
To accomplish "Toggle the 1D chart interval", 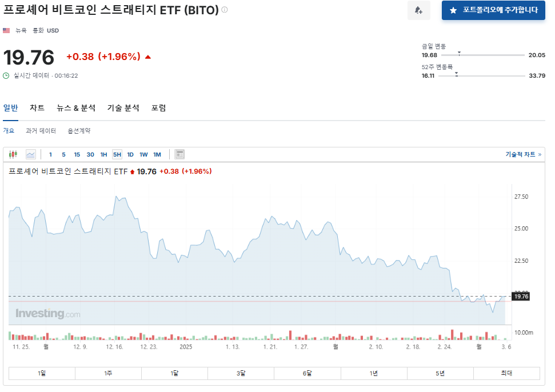I will point(130,154).
